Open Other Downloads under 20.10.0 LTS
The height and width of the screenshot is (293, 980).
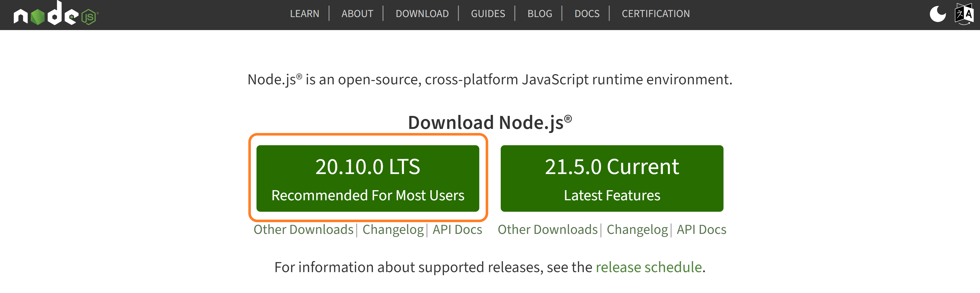[304, 230]
